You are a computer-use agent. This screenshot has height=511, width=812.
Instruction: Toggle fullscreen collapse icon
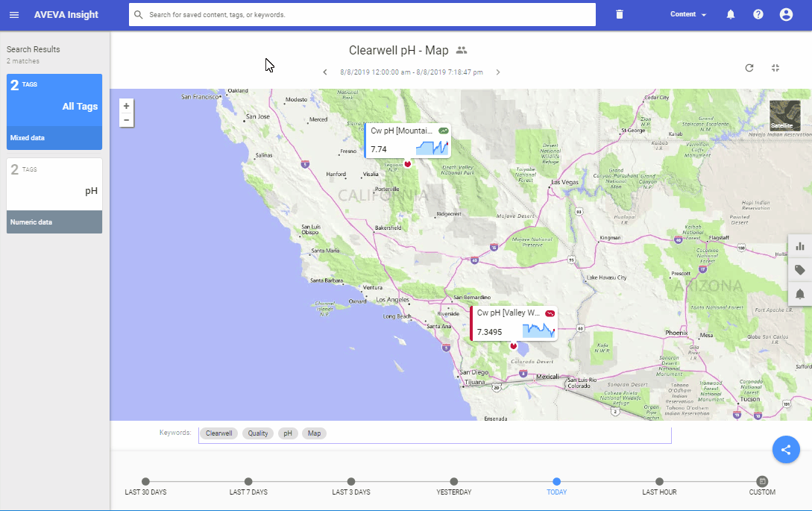click(775, 68)
